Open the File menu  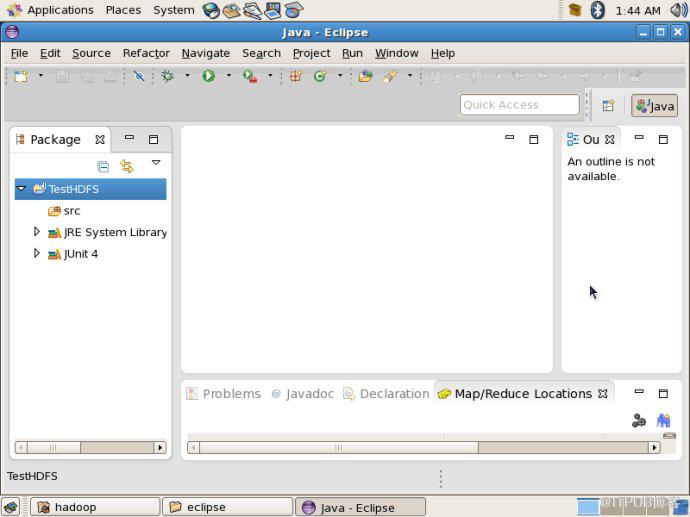coord(19,53)
